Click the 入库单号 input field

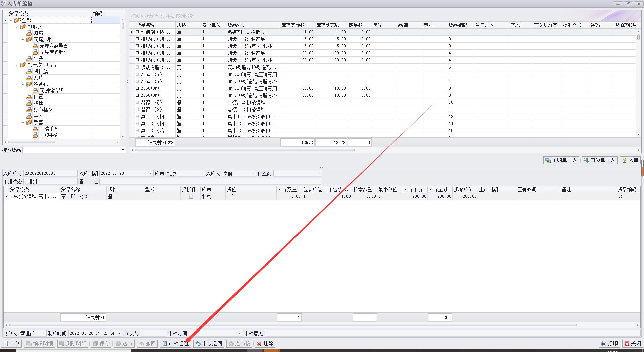pos(50,173)
